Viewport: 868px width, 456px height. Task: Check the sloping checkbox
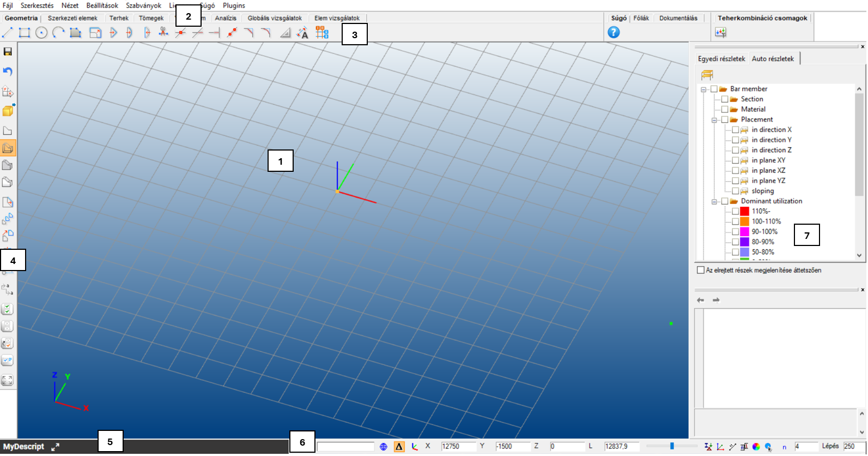[x=736, y=191]
